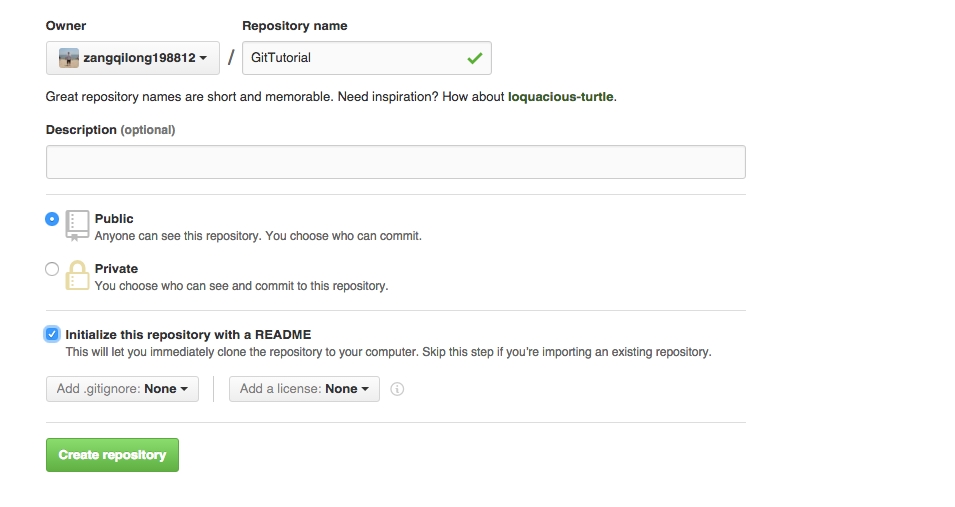Open the Add a license dropdown
The height and width of the screenshot is (507, 955).
click(x=304, y=389)
